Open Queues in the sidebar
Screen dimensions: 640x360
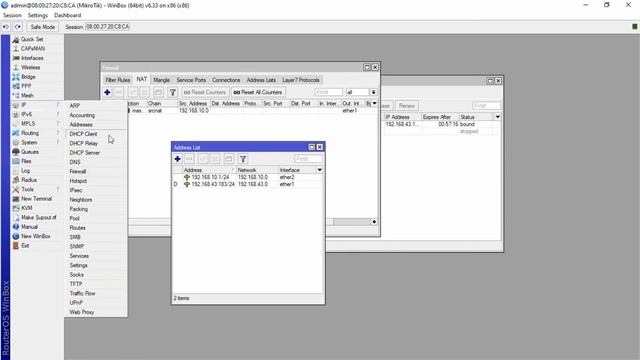[x=30, y=152]
